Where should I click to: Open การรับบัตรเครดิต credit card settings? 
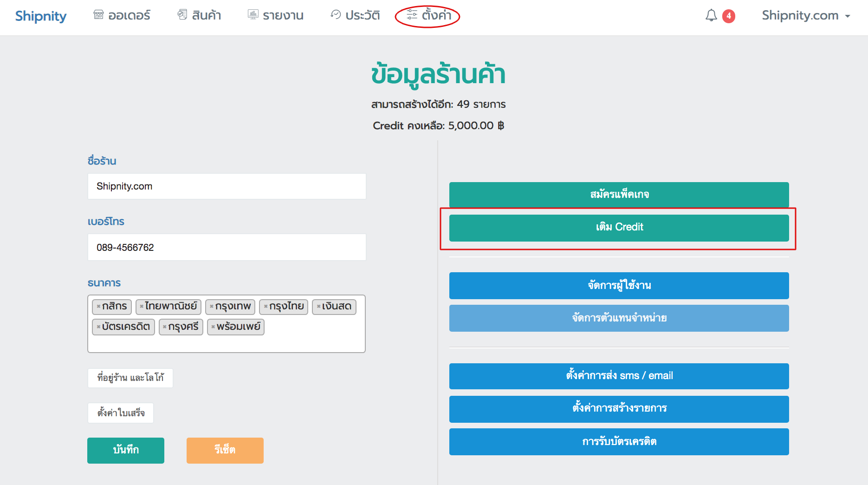(x=619, y=442)
